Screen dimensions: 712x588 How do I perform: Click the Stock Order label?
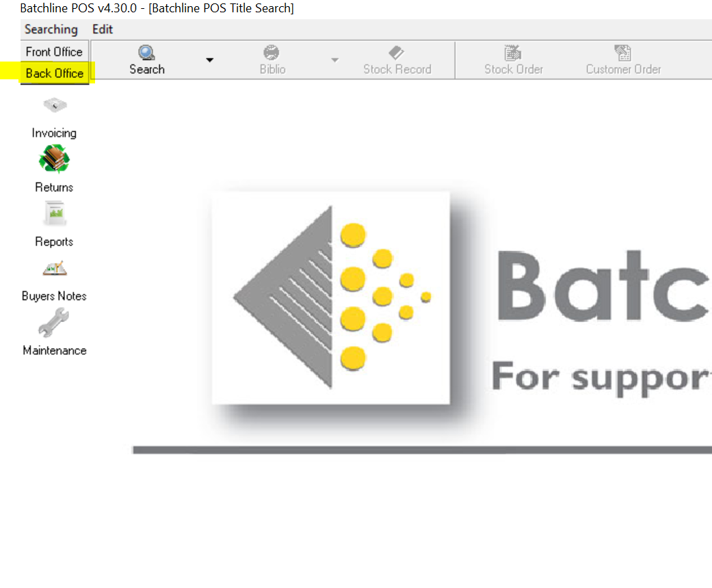[514, 70]
